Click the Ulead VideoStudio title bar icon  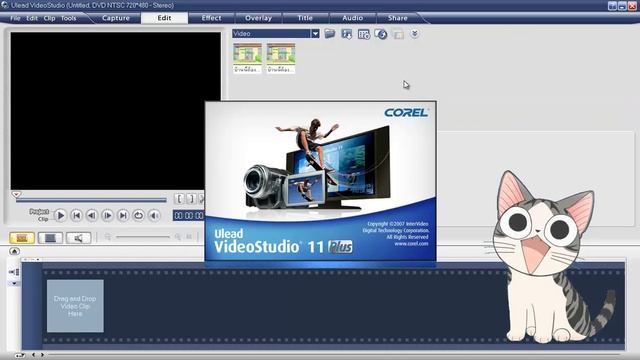pyautogui.click(x=5, y=5)
